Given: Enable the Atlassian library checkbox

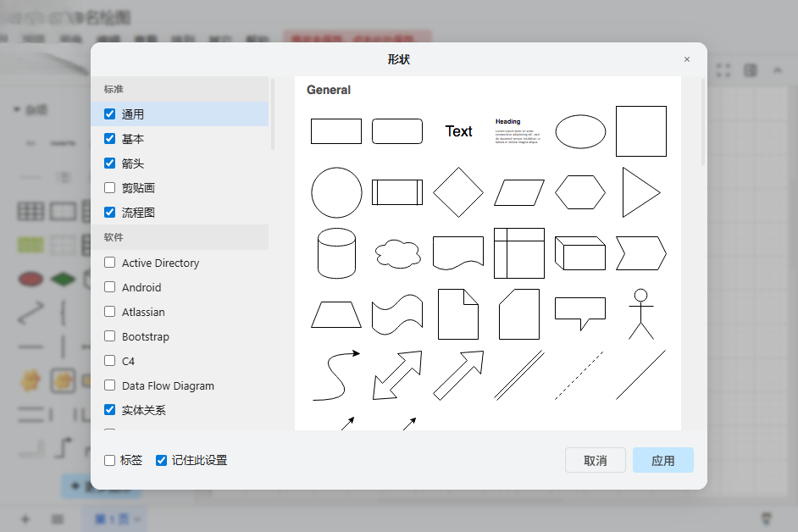Looking at the screenshot, I should pos(109,311).
